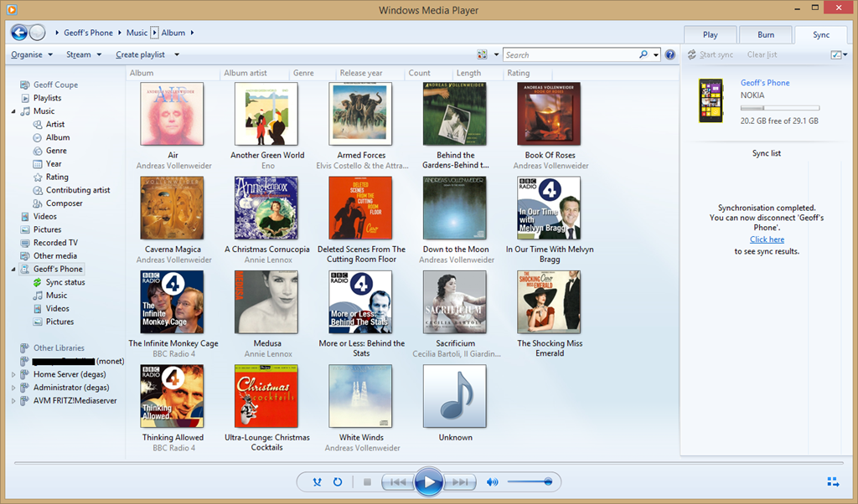This screenshot has height=504, width=858.
Task: Switch to Now Playing view
Action: tap(832, 481)
